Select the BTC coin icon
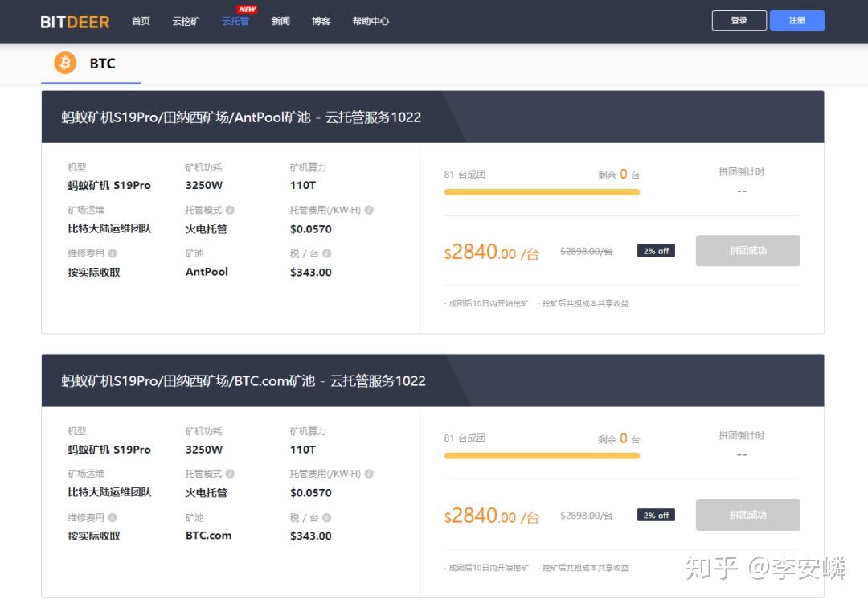This screenshot has width=868, height=604. 64,63
